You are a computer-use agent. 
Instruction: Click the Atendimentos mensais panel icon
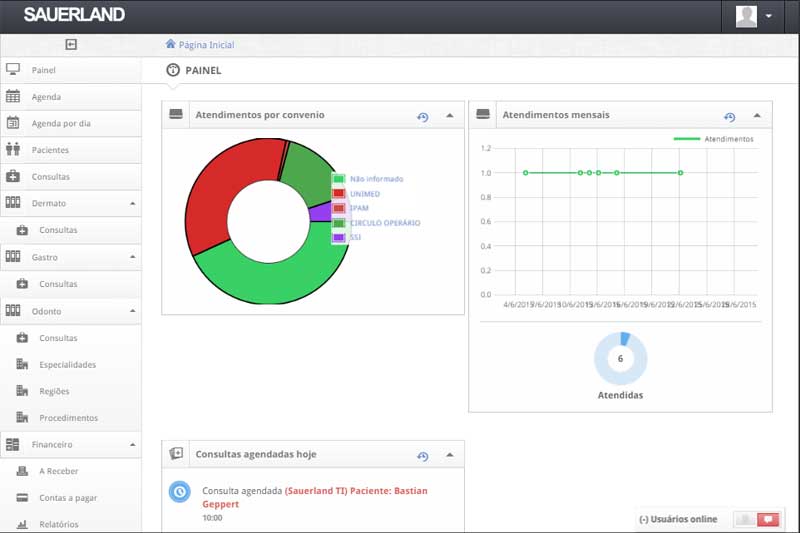pyautogui.click(x=483, y=114)
